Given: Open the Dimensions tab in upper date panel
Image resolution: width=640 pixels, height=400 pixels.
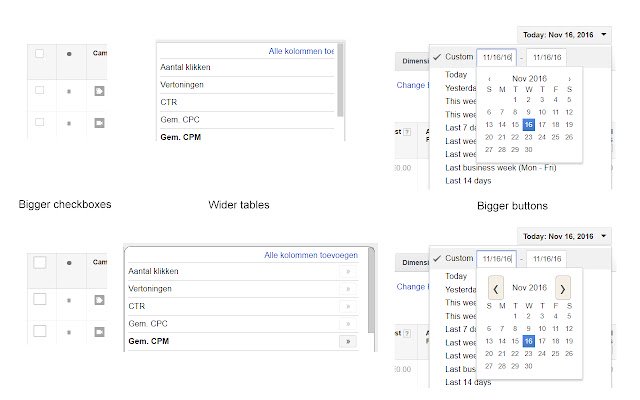Looking at the screenshot, I should 413,61.
